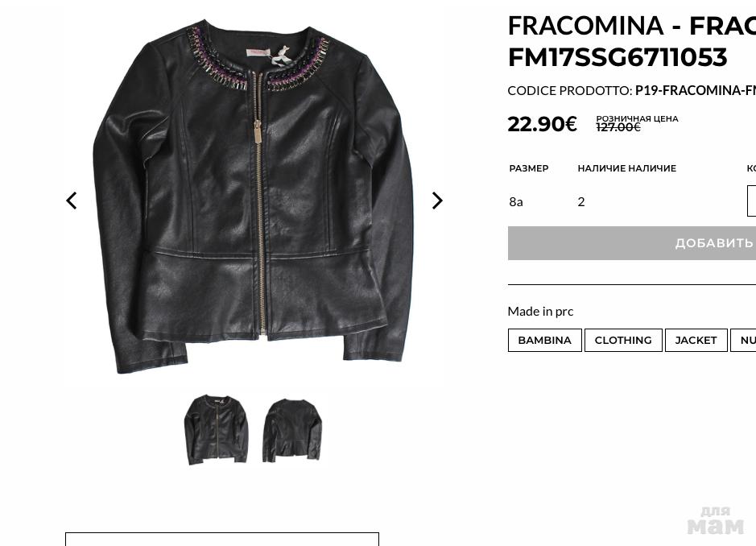Click the 22.90€ sale price
This screenshot has height=546, width=756.
click(542, 124)
